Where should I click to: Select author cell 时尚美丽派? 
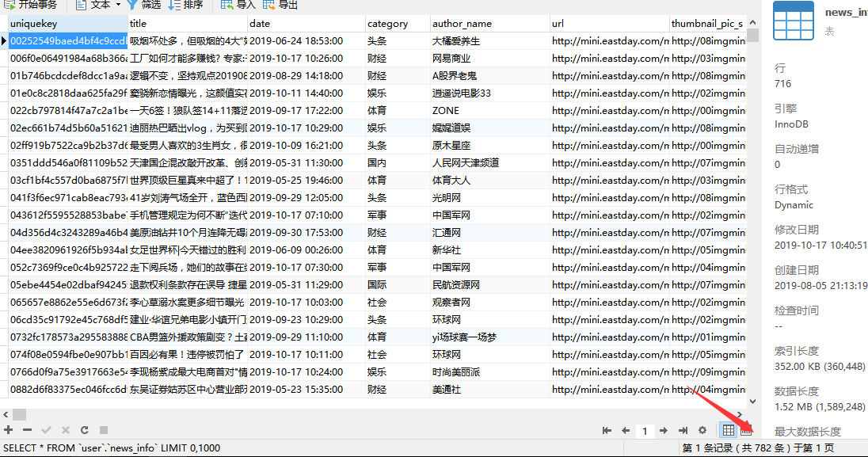(490, 372)
